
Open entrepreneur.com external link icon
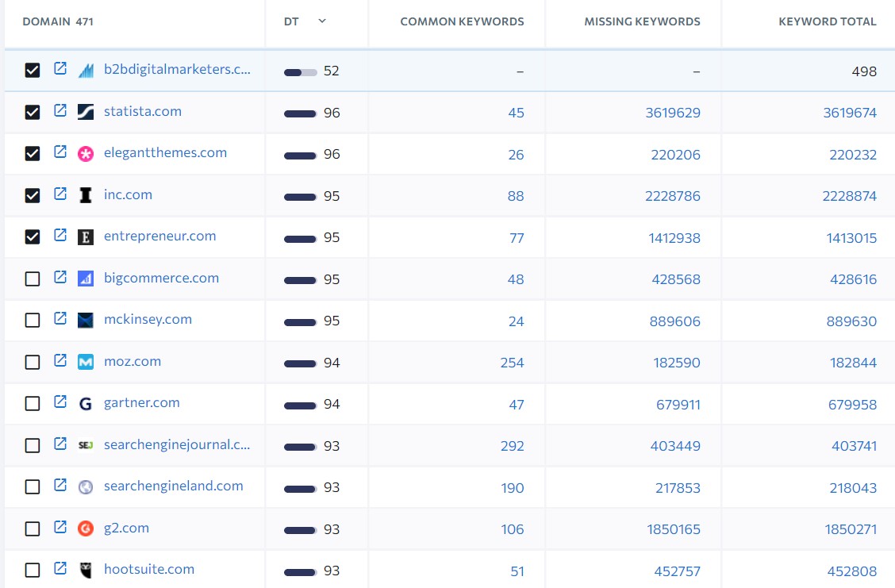[x=60, y=235]
